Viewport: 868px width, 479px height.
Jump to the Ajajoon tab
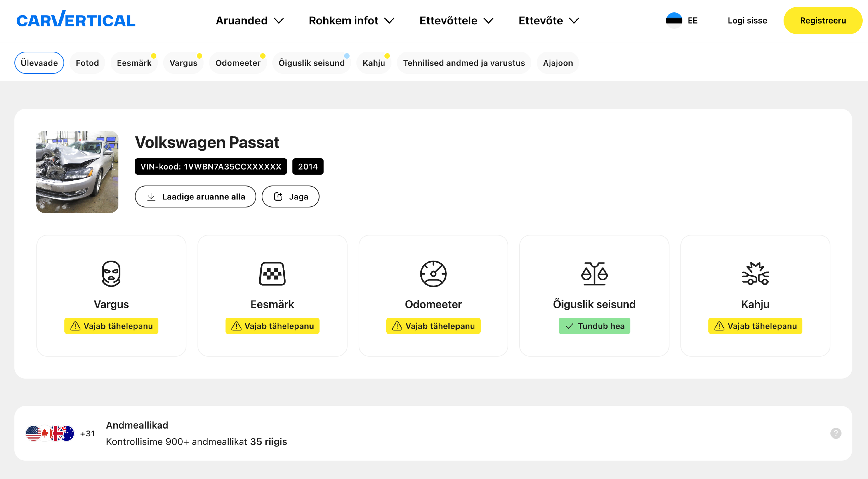pos(558,63)
